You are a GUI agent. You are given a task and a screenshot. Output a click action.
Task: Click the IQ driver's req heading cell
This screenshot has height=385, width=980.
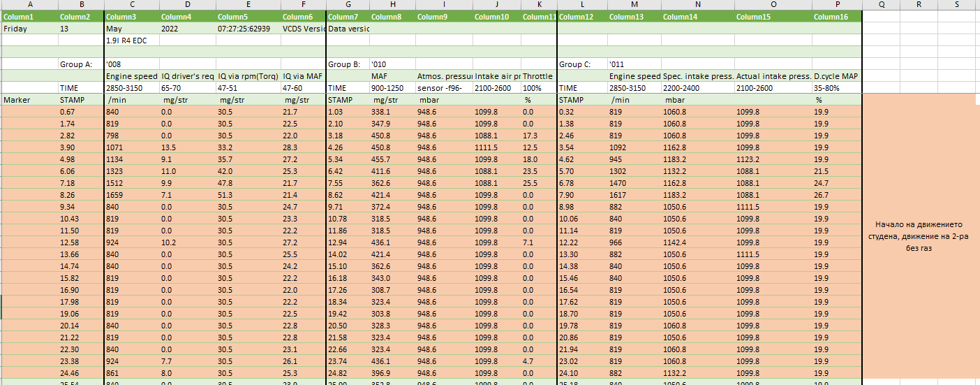(187, 76)
